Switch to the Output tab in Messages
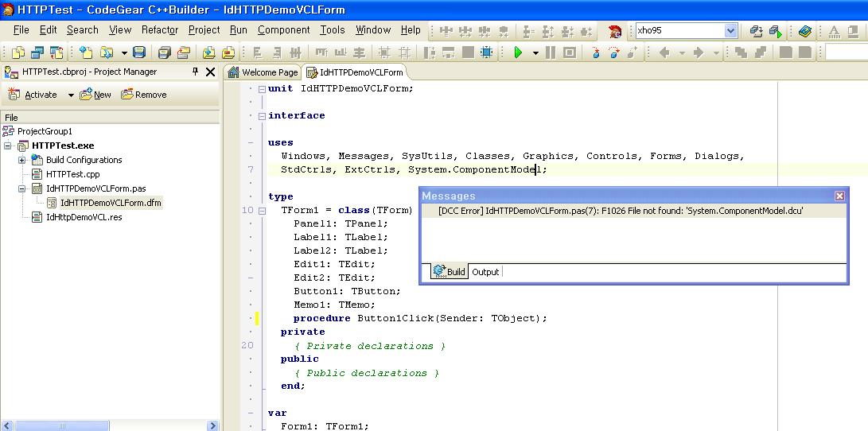 tap(485, 272)
